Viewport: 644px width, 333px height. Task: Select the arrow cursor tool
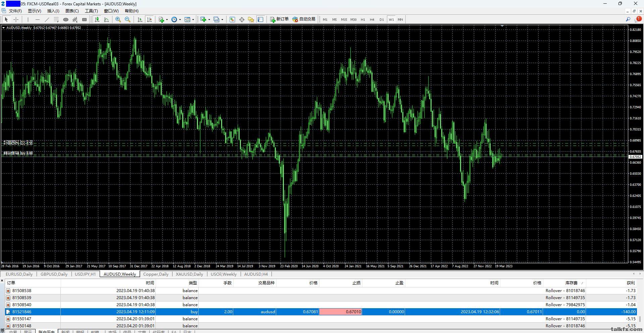tap(6, 19)
